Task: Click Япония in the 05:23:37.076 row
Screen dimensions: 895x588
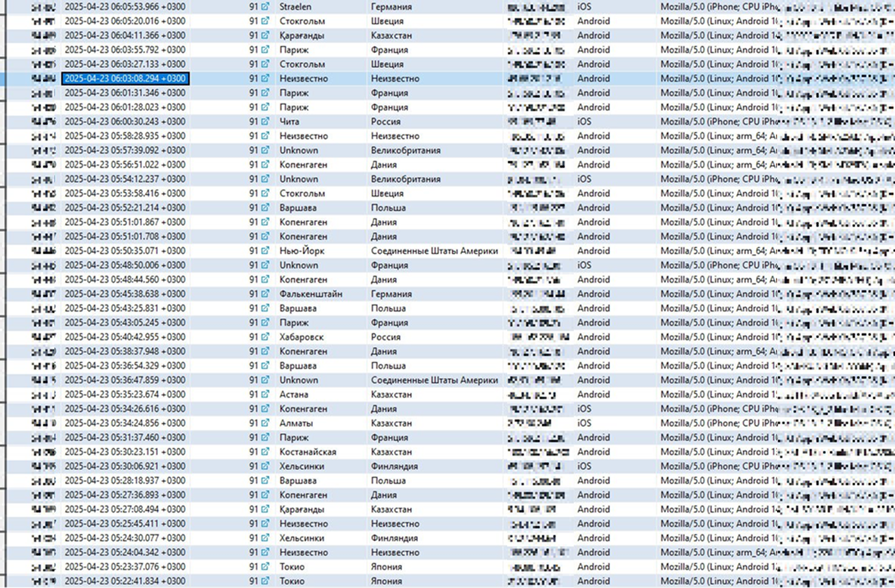Action: point(386,567)
